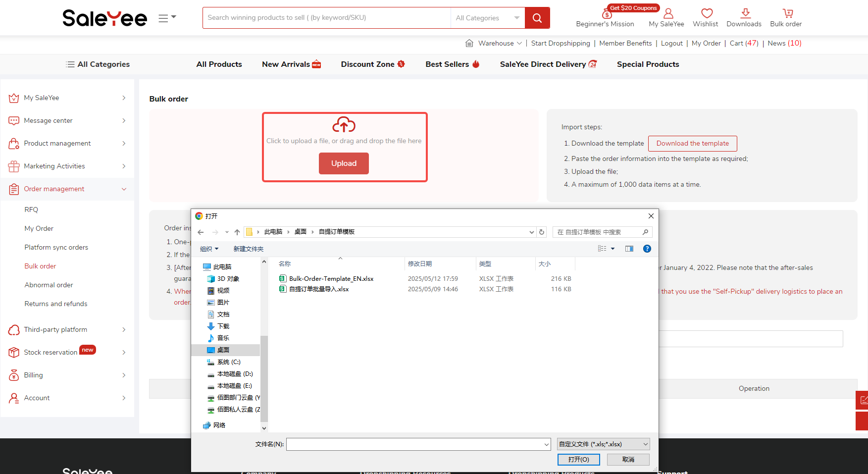Viewport: 868px width, 474px height.
Task: Click the product search input field
Action: [327, 18]
